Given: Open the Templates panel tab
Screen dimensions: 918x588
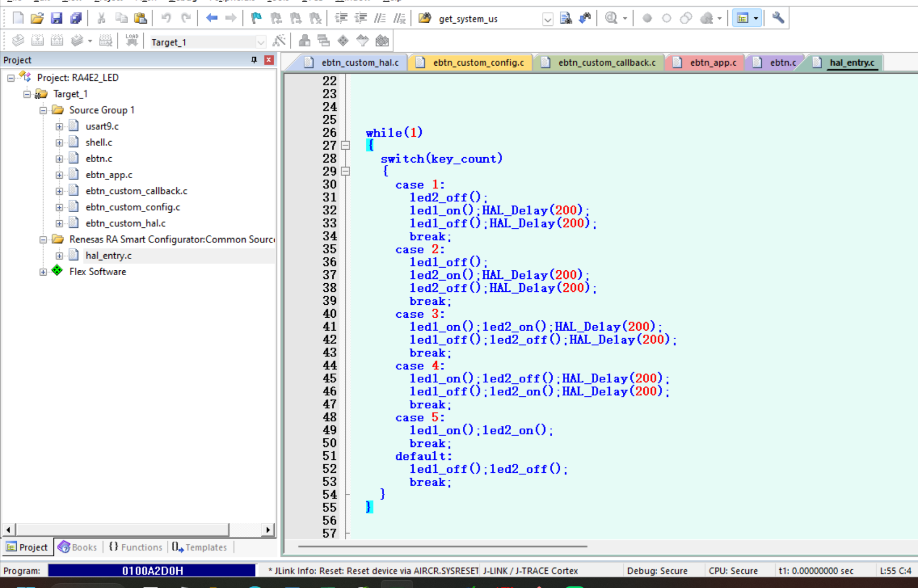Looking at the screenshot, I should [199, 547].
